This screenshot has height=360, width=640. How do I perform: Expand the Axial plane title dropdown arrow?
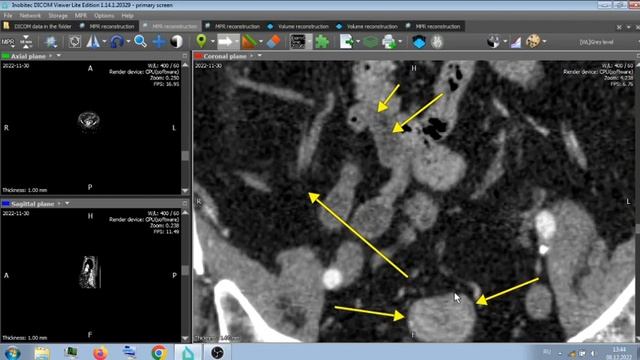pos(59,56)
